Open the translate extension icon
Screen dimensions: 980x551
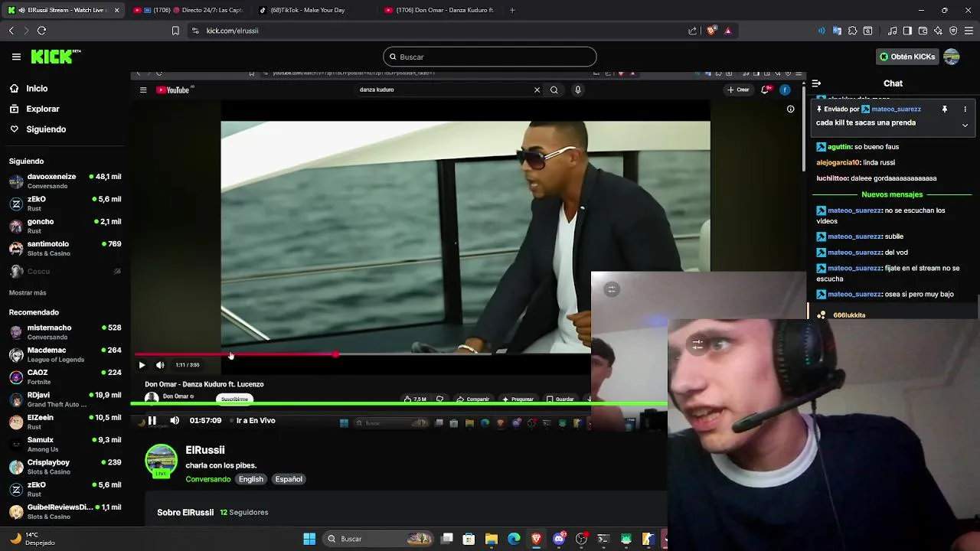837,31
